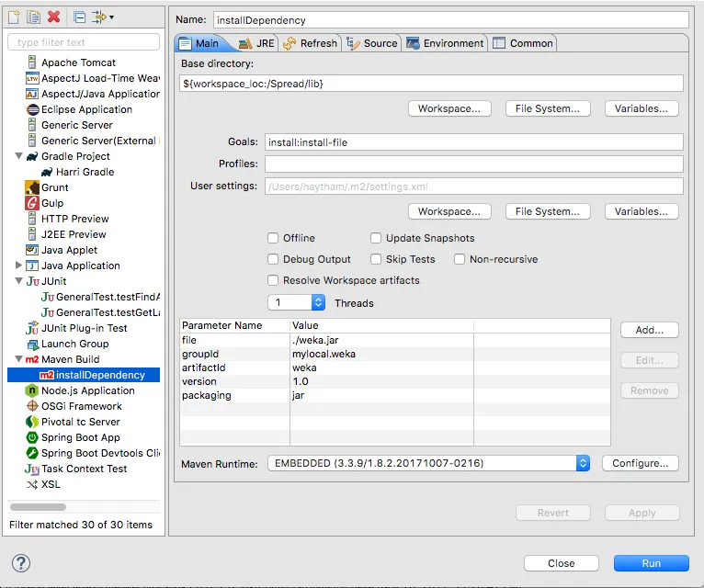
Task: Switch to the Main tab
Action: coord(200,43)
